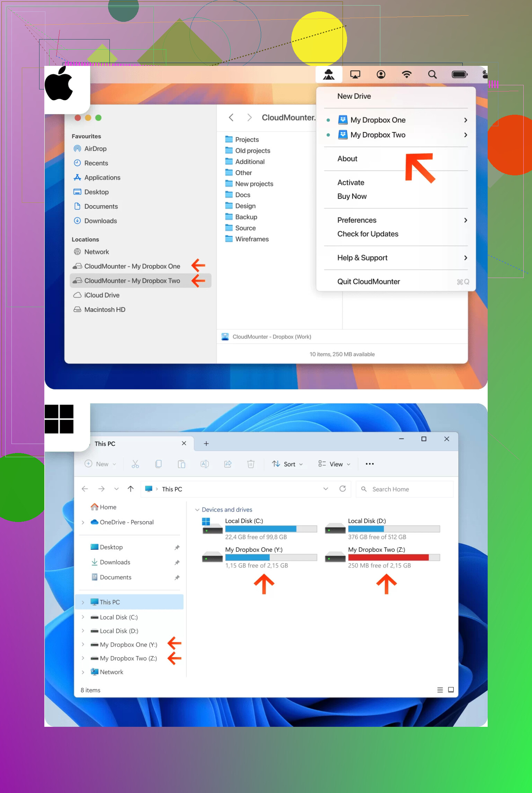Image resolution: width=532 pixels, height=793 pixels.
Task: Select Macintosh HD in Finder sidebar
Action: (105, 310)
